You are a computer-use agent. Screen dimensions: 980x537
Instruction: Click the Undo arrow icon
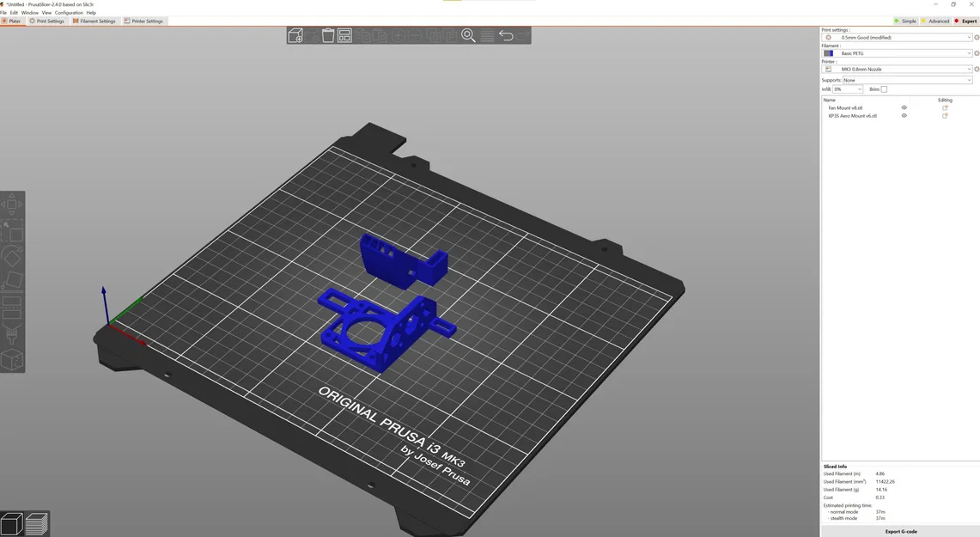pyautogui.click(x=506, y=35)
